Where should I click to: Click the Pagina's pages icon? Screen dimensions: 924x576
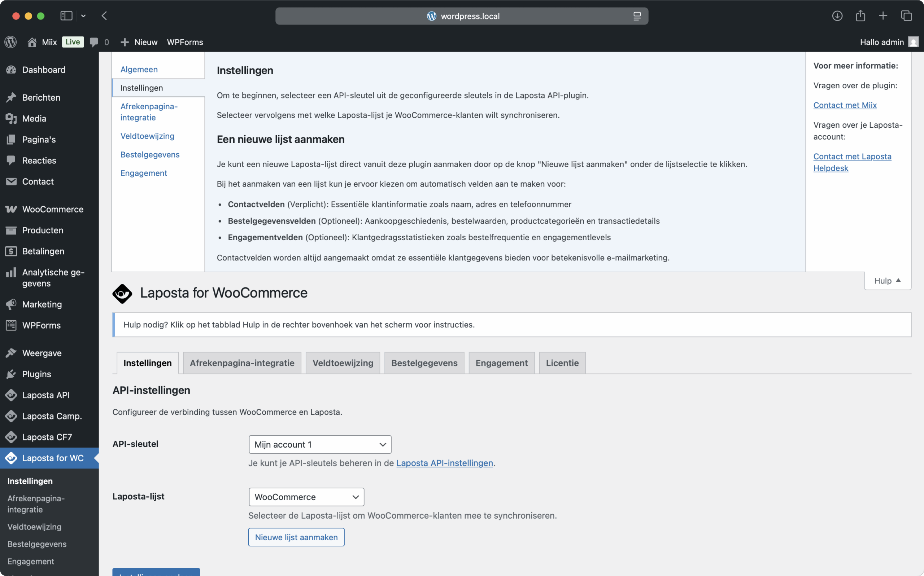pos(11,140)
